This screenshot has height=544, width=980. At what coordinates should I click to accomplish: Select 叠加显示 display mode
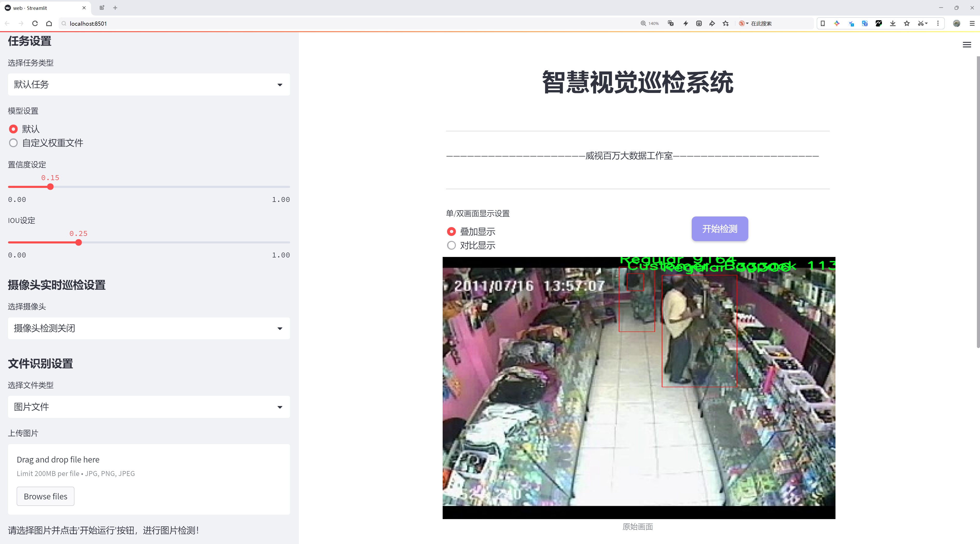point(451,232)
